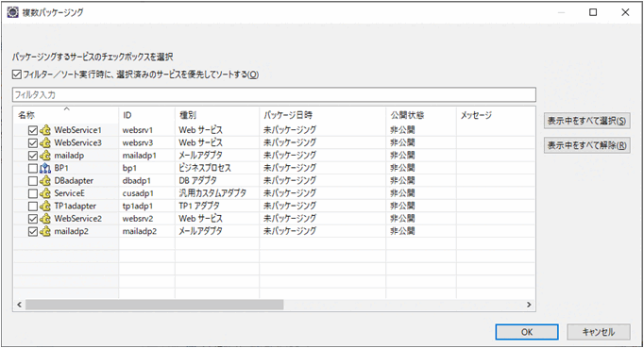Click the BP1 business process icon
Viewport: 644px width, 348px height.
tap(45, 168)
